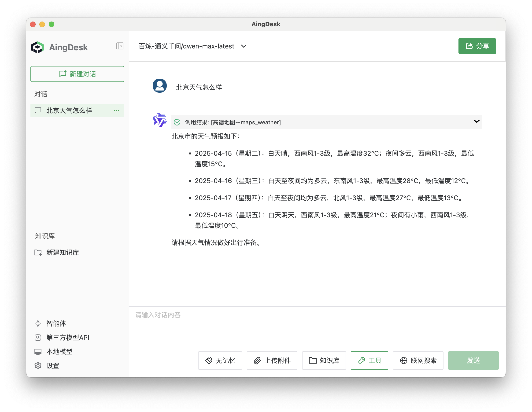Click the user avatar icon
Viewport: 532px width, 412px height.
159,86
